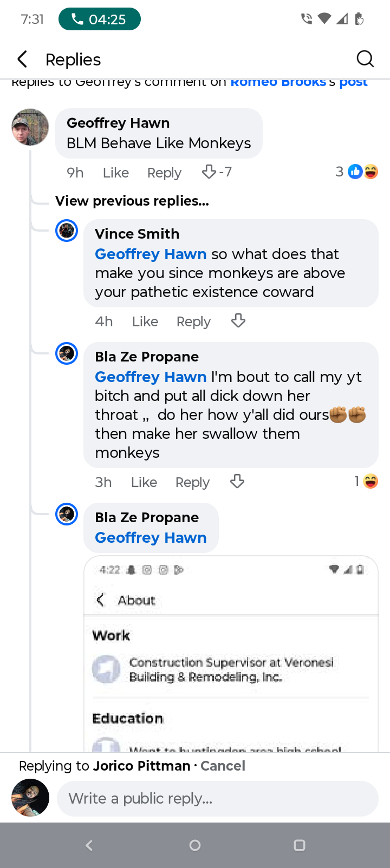
Task: Downvote Vince Smith's reply
Action: [238, 321]
